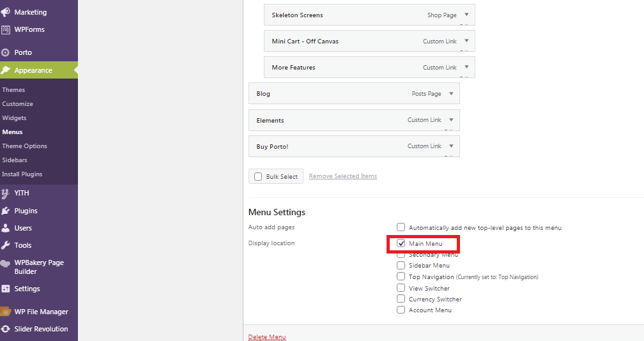The height and width of the screenshot is (341, 644).
Task: Click the Display location label
Action: [x=272, y=243]
